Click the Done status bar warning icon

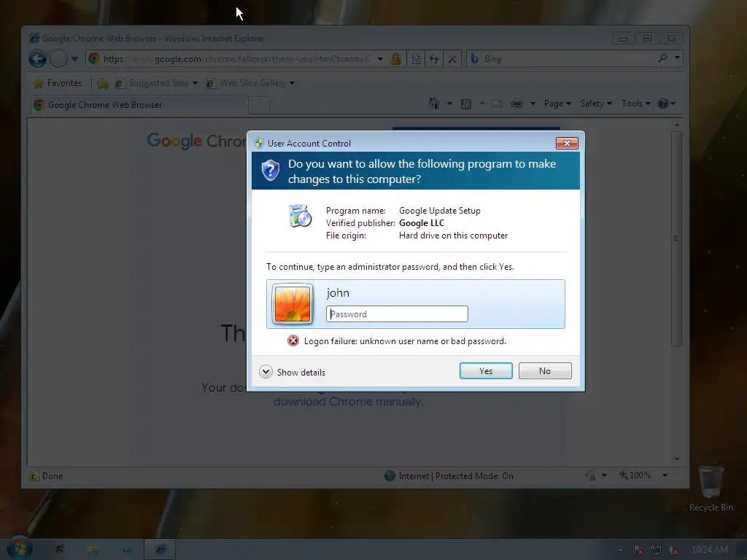coord(34,475)
